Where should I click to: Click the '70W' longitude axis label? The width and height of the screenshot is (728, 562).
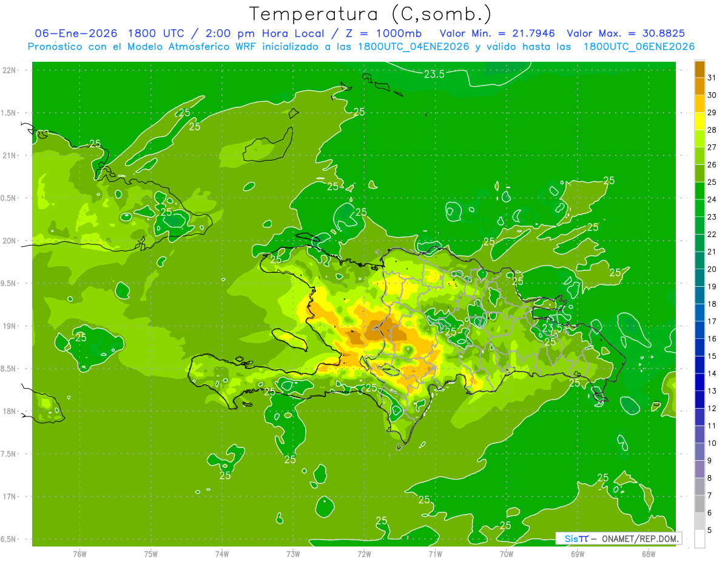pyautogui.click(x=507, y=554)
